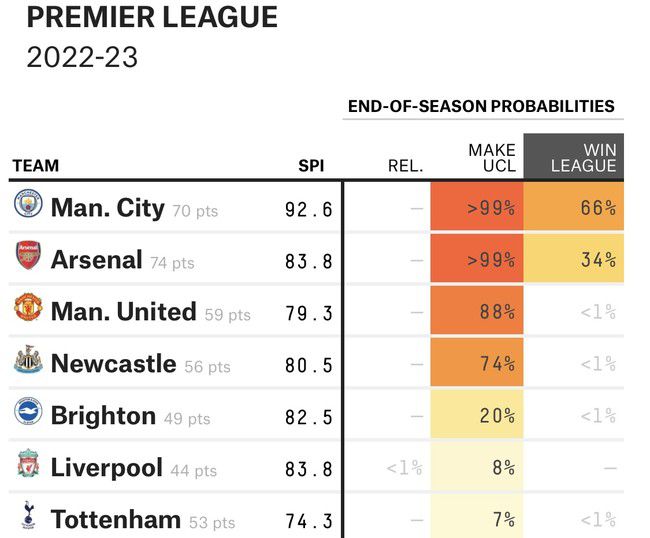Select the Newcastle team name
Viewport: 650px width, 538px height.
113,364
